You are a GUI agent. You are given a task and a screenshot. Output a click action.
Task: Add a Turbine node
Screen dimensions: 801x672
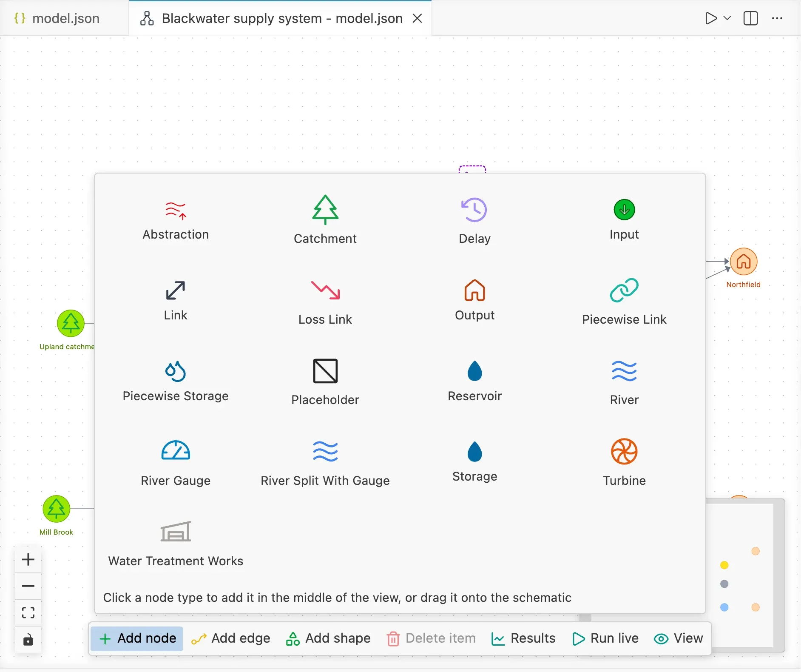624,463
